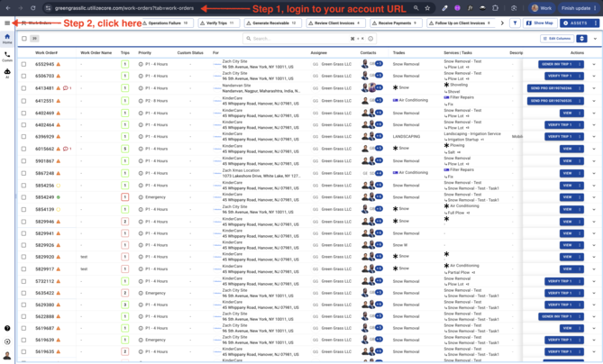Check the box for work order 6552945
Image resolution: width=603 pixels, height=364 pixels.
[x=23, y=64]
